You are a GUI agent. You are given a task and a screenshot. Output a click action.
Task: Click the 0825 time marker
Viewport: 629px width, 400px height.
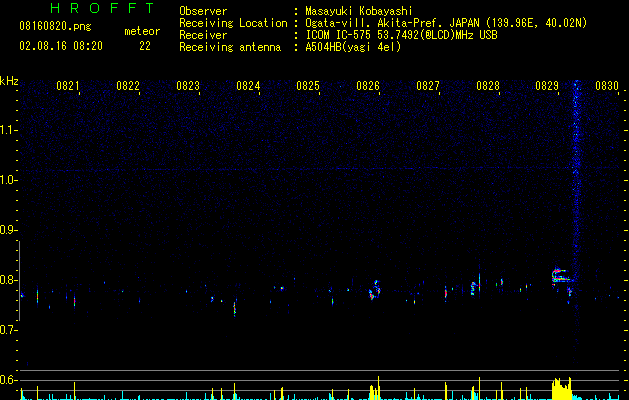point(308,86)
